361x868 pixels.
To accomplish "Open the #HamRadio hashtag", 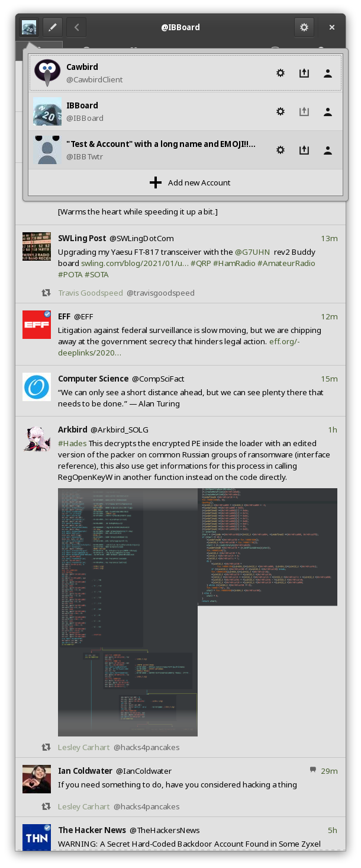I will click(234, 263).
